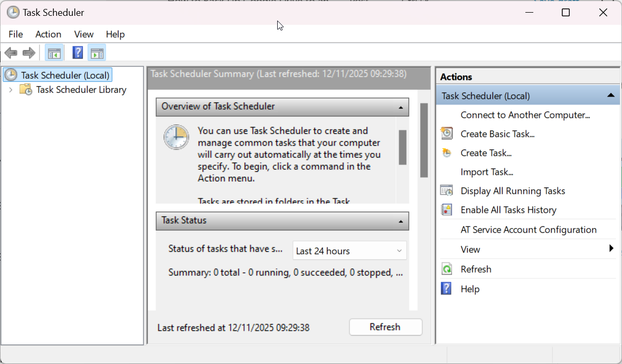Click Create Task... action
622x364 pixels.
tap(486, 153)
